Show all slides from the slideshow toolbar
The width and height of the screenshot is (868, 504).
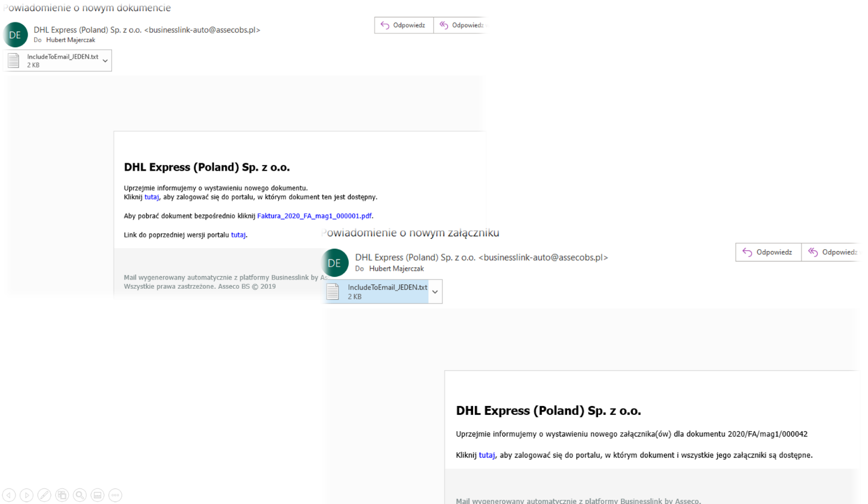[x=62, y=495]
